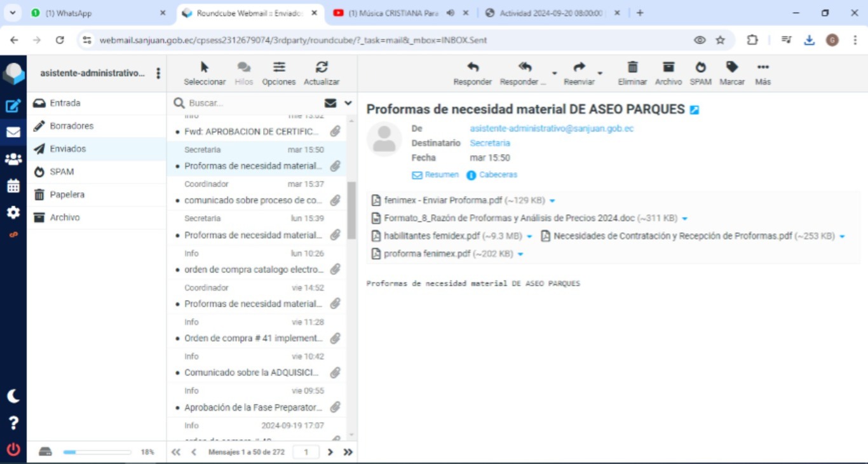This screenshot has width=868, height=464.
Task: Click the Cabeceras headers link
Action: click(x=498, y=175)
